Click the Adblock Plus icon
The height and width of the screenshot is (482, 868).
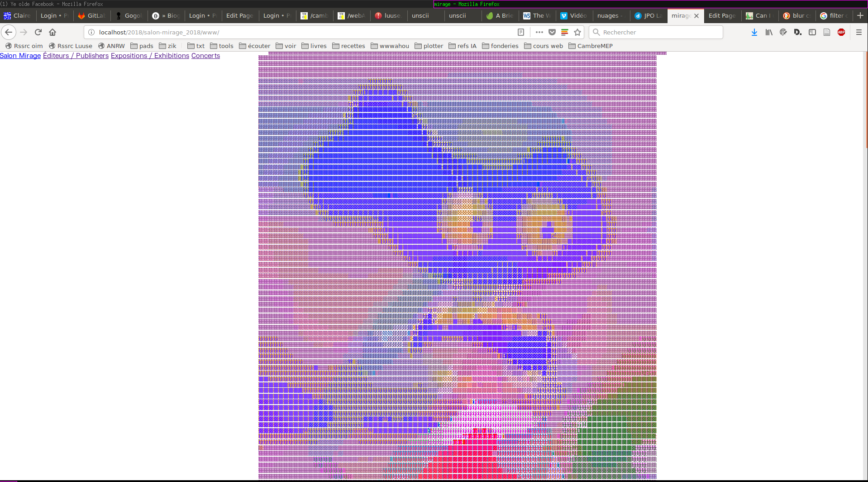[x=841, y=32]
